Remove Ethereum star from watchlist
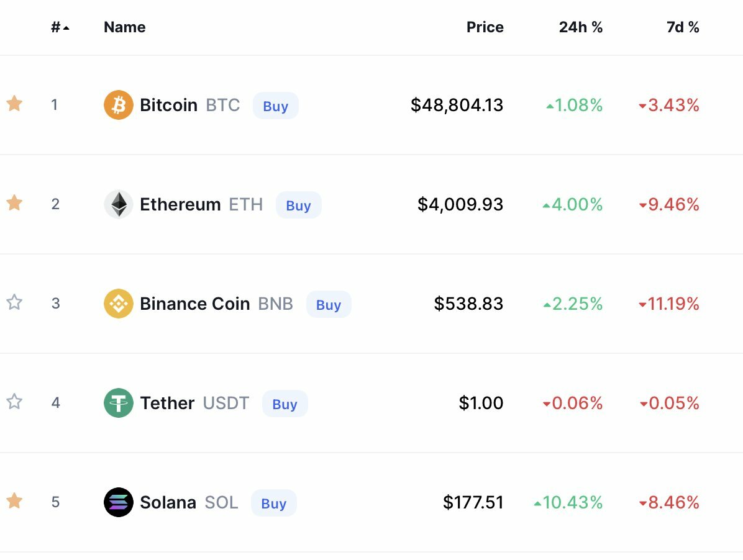 coord(14,202)
